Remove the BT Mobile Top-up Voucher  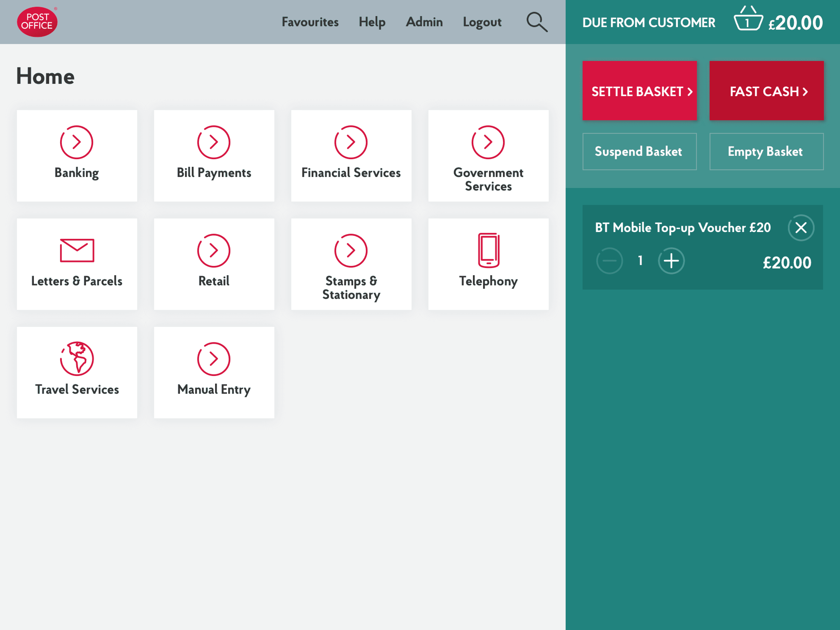coord(801,228)
